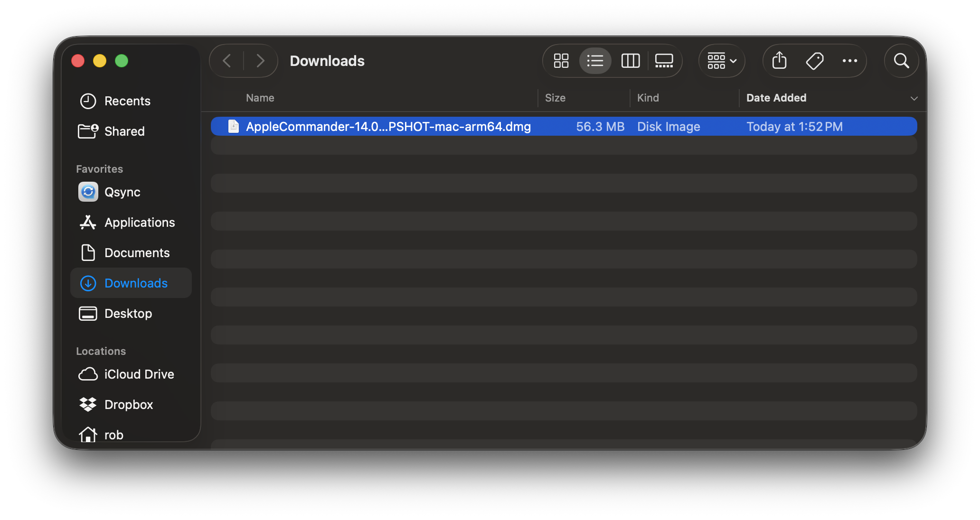Click the Disk Image kind cell

pos(669,127)
